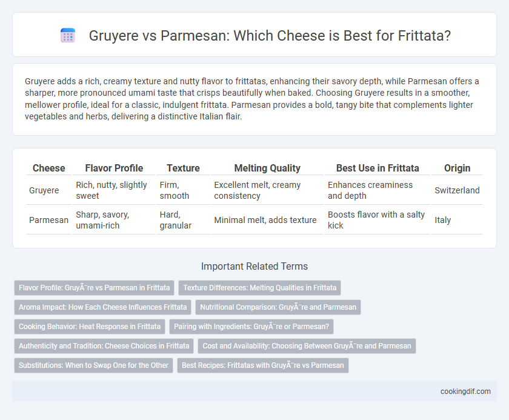Open the Substitutions: When to Swap tag
The image size is (509, 420).
93,365
